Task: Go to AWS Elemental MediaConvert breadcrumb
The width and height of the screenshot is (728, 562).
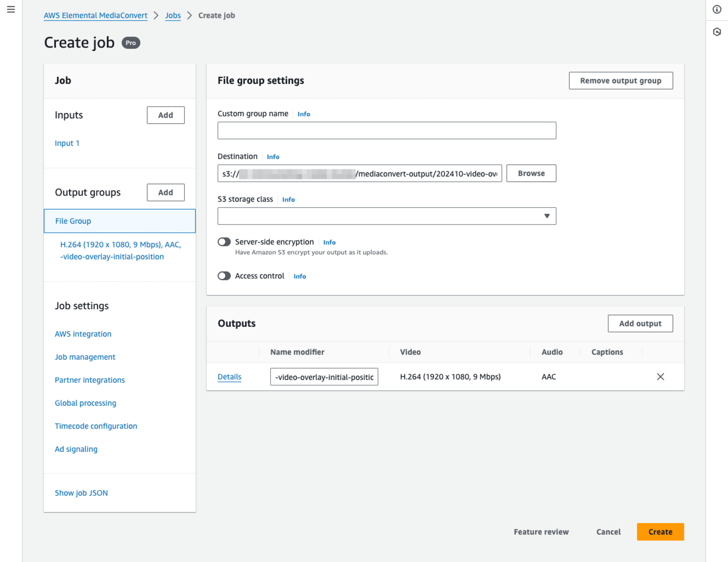Action: (95, 16)
